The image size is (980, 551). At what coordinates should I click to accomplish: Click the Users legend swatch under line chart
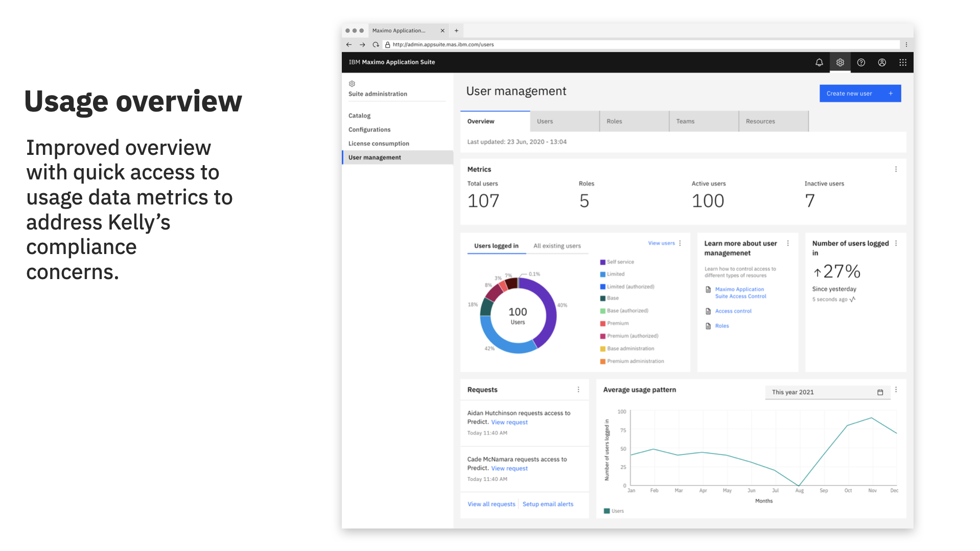606,511
